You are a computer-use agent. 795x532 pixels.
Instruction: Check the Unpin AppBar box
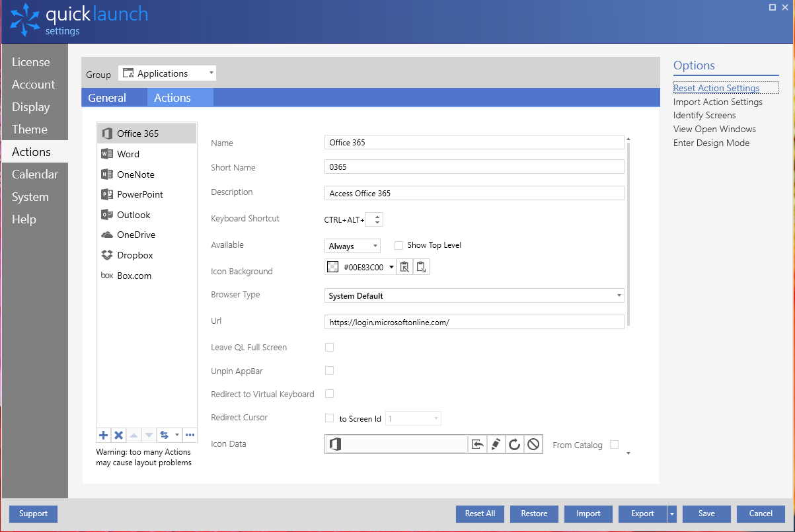click(329, 371)
